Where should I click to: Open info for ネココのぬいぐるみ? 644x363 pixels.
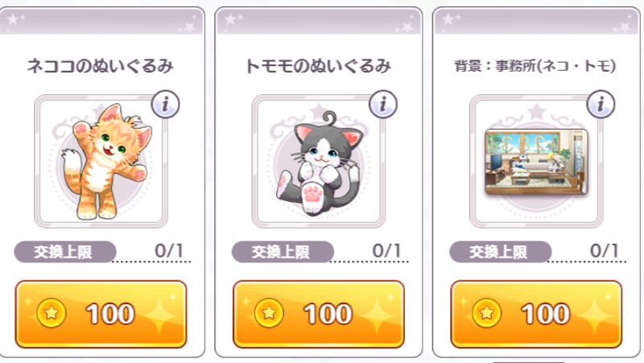pyautogui.click(x=166, y=105)
